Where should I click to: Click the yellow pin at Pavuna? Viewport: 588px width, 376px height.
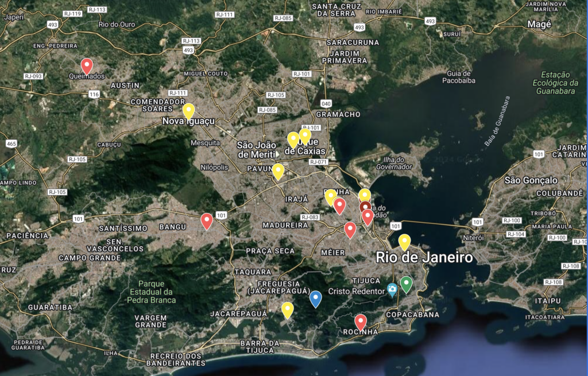[278, 171]
